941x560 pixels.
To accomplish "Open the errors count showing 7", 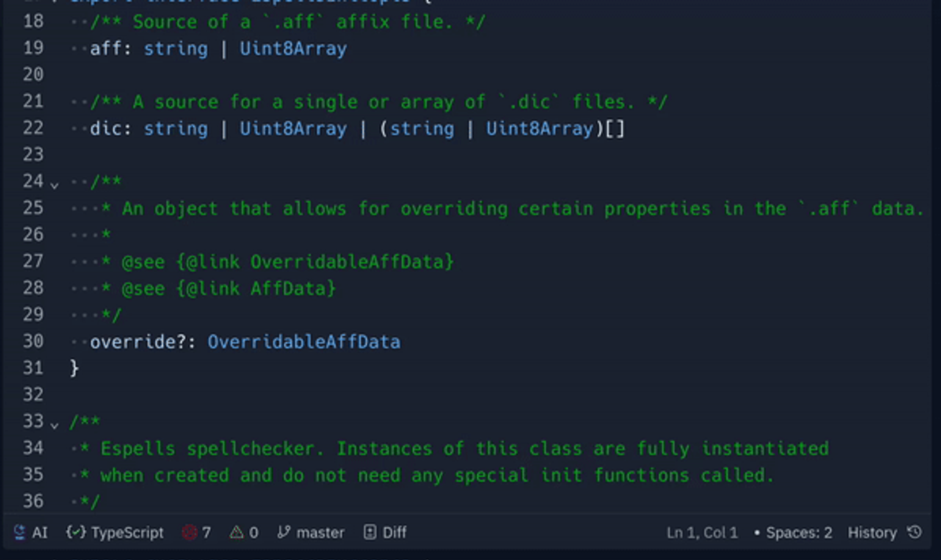I will pos(196,533).
